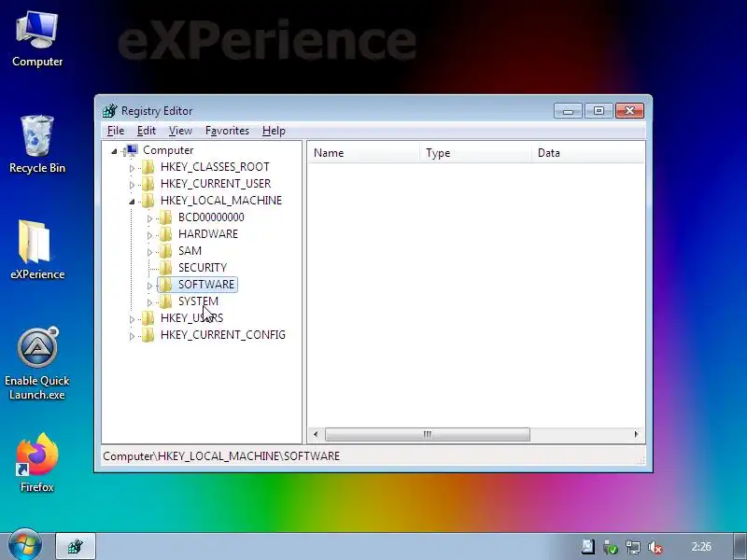The image size is (747, 560).
Task: Click the HKEY_USERS folder icon
Action: pyautogui.click(x=148, y=318)
